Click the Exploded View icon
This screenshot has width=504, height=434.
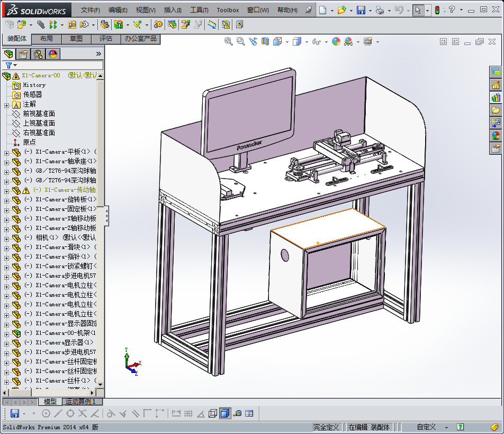point(185,24)
